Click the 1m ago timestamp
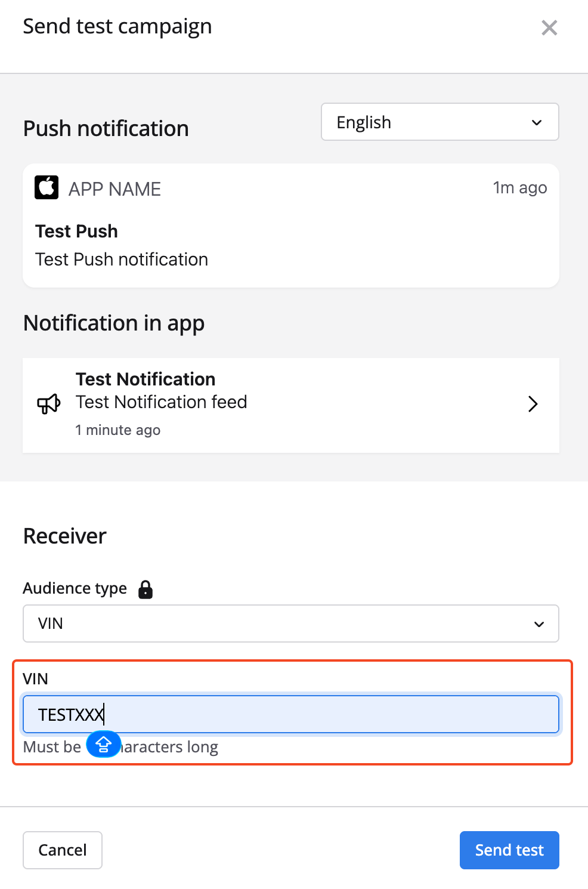Image resolution: width=588 pixels, height=889 pixels. pos(519,188)
